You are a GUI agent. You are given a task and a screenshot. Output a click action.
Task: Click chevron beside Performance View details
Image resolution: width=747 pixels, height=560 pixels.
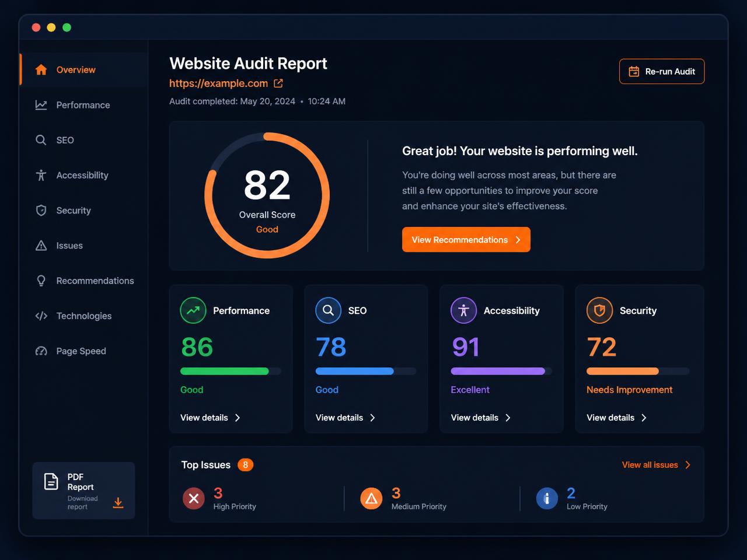point(238,418)
